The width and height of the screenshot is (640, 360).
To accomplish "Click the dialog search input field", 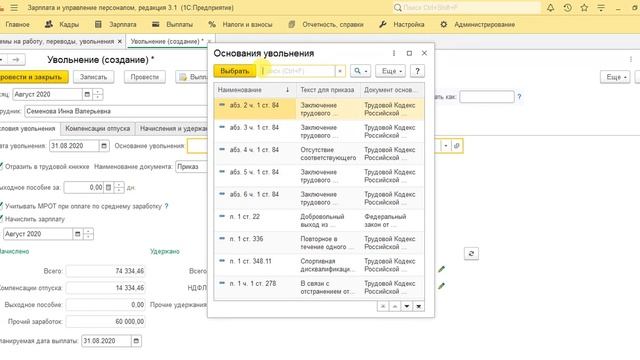I will pyautogui.click(x=298, y=71).
